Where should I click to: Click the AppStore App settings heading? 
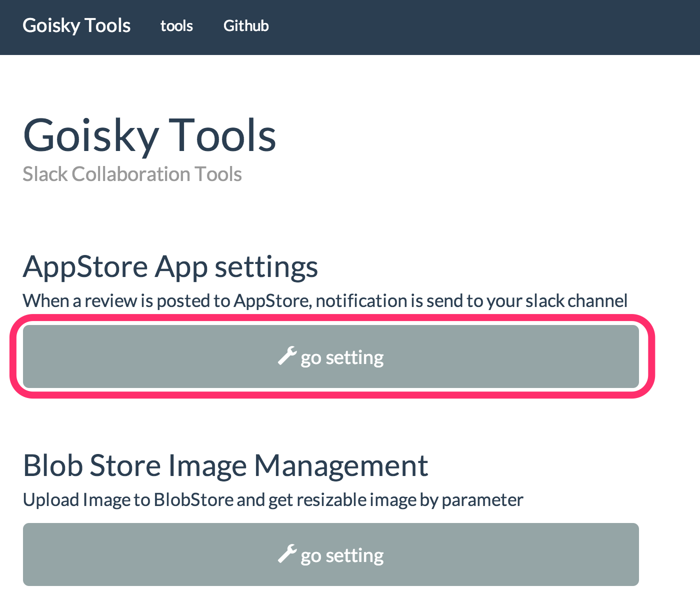(x=170, y=267)
